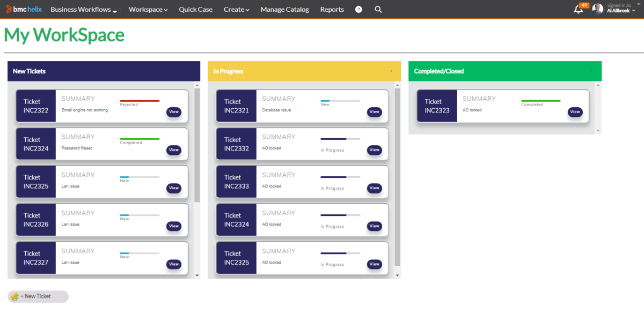
Task: Click the In Progress column header title
Action: (x=228, y=71)
